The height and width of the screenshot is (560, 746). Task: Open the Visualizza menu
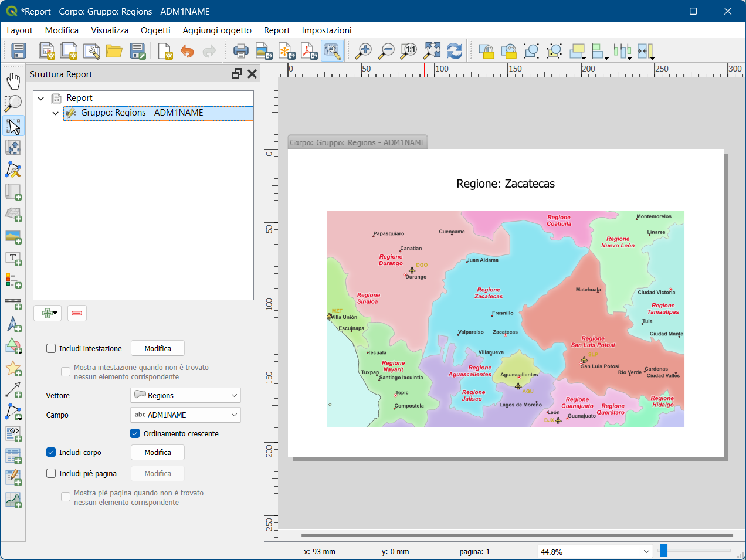(110, 30)
